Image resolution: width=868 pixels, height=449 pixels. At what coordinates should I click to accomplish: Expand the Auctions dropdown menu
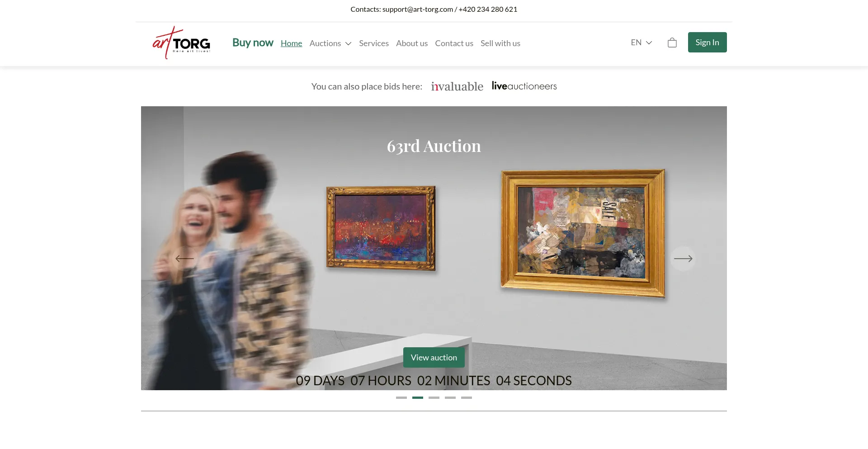point(330,43)
